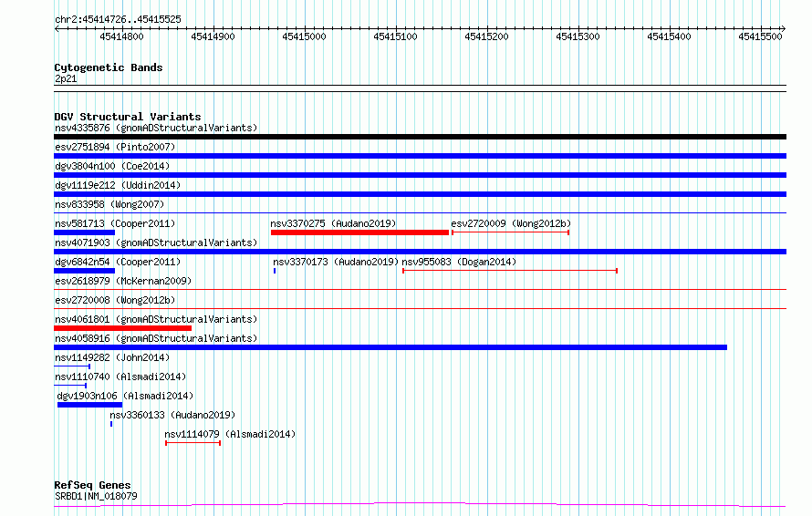Image resolution: width=812 pixels, height=516 pixels.
Task: Click the 45414900 ruler tick label
Action: tap(213, 36)
